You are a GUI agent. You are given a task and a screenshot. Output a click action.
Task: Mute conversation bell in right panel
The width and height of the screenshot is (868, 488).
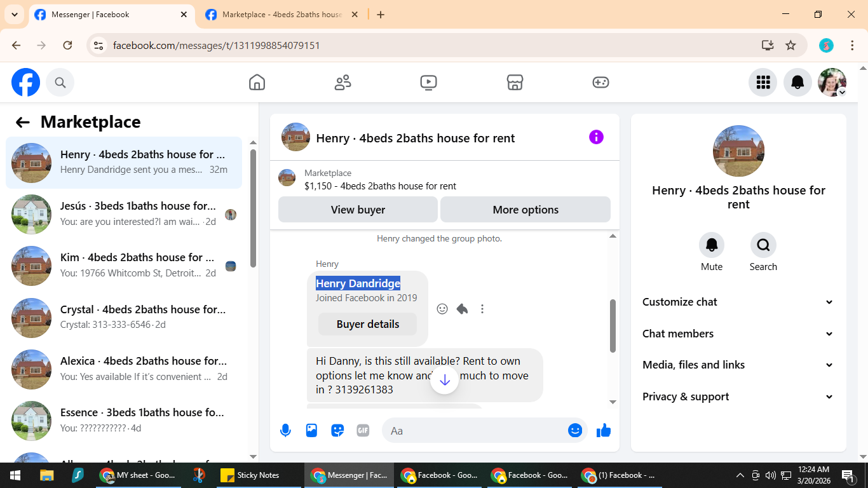tap(712, 245)
